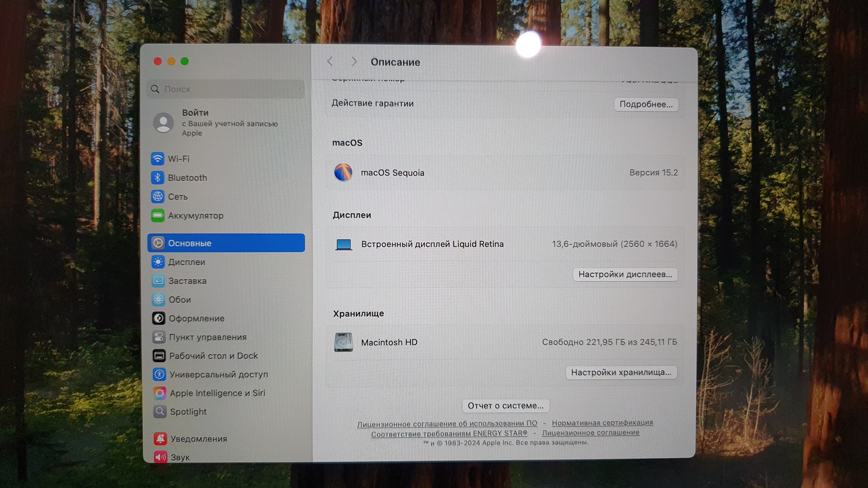The image size is (868, 488).
Task: Open Control Center (Пункт управления) icon
Action: tap(159, 337)
